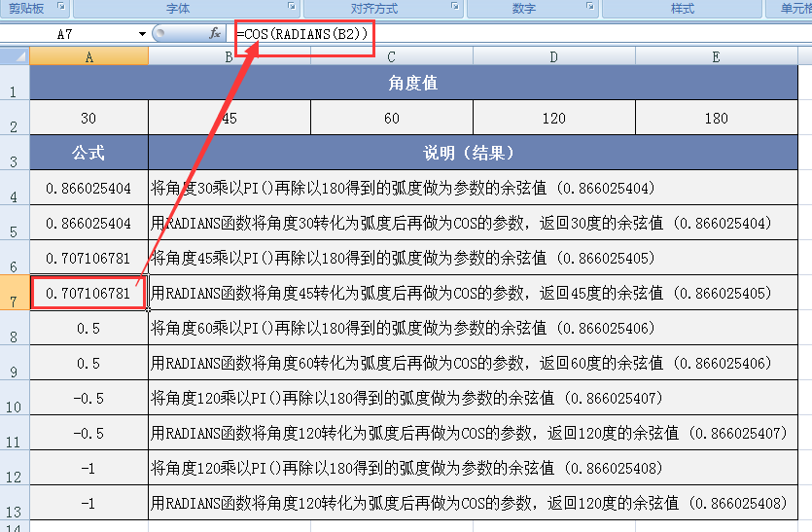The height and width of the screenshot is (532, 812).
Task: Expand the Name Box dropdown arrow
Action: [142, 34]
